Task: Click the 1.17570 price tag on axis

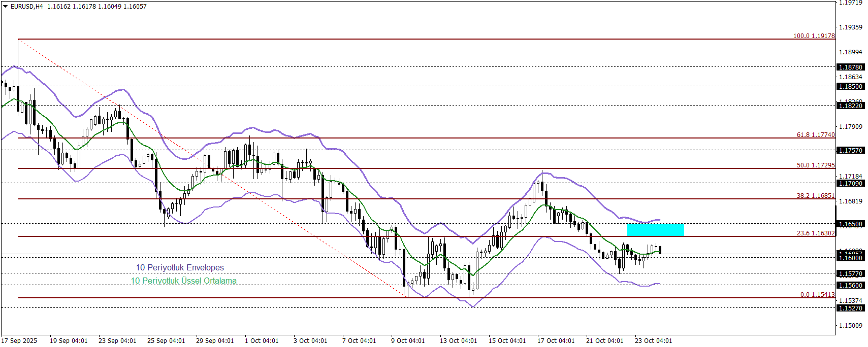Action: tap(850, 151)
